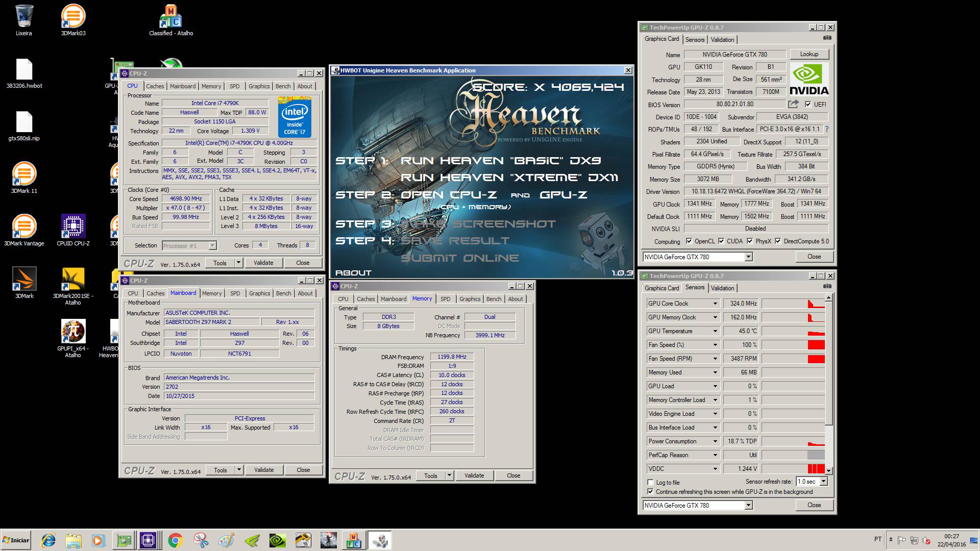Viewport: 980px width, 551px height.
Task: Open the CPUID CPU-Z desktop shortcut
Action: pos(73,227)
